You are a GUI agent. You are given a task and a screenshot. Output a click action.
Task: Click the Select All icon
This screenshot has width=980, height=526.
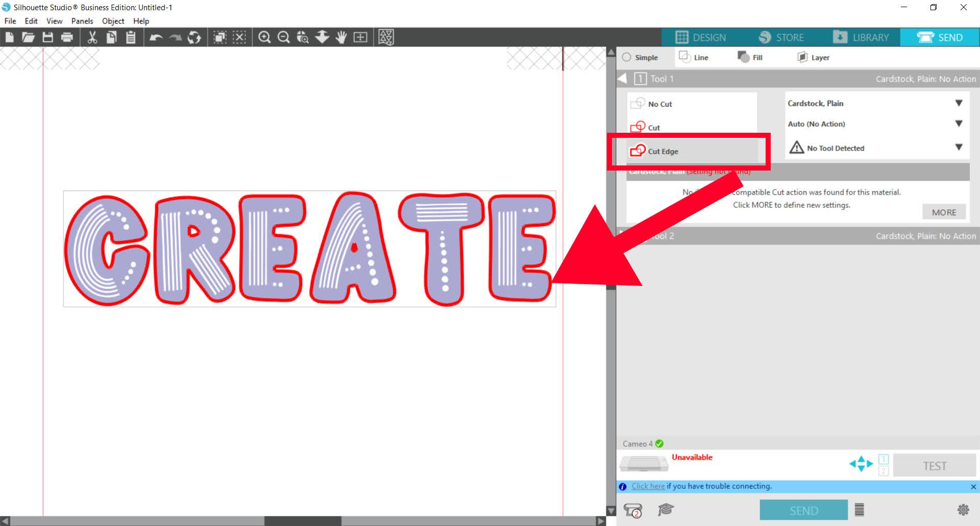tap(220, 37)
